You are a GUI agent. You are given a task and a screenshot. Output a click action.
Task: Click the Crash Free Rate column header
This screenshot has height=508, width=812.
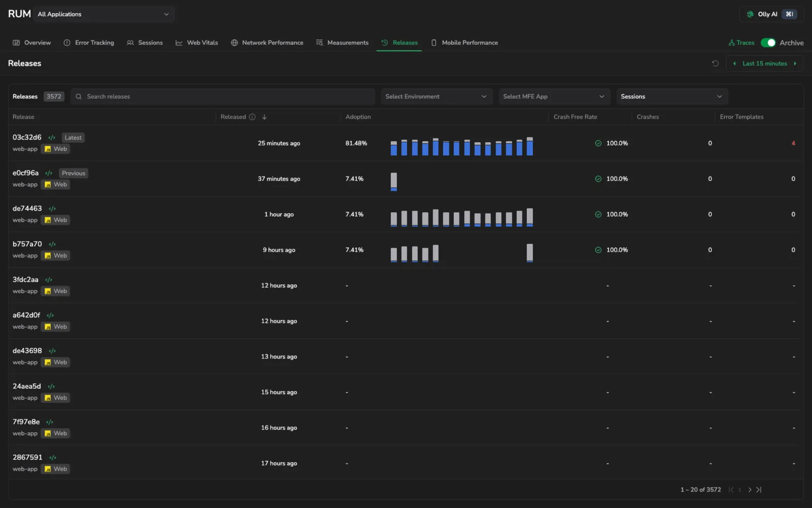pos(575,117)
